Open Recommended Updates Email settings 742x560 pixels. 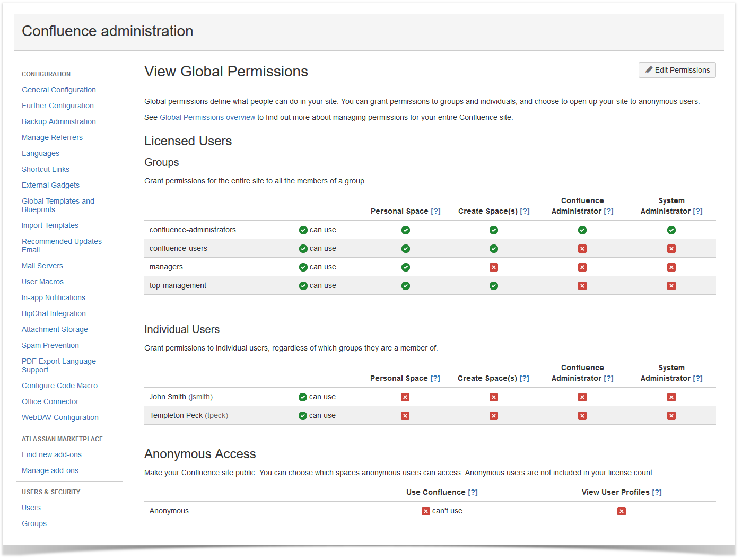62,246
